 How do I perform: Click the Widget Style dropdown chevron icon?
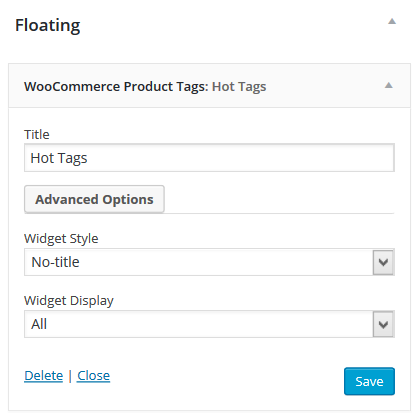[383, 262]
